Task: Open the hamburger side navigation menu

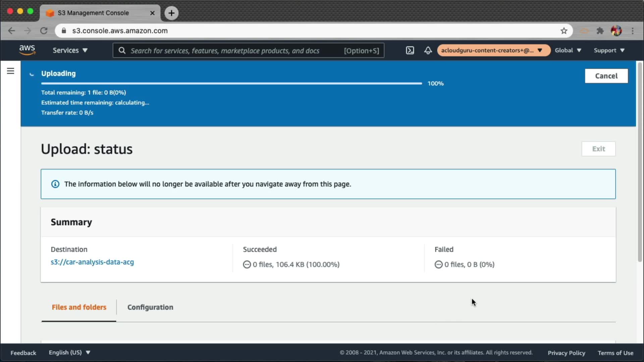Action: (x=10, y=71)
